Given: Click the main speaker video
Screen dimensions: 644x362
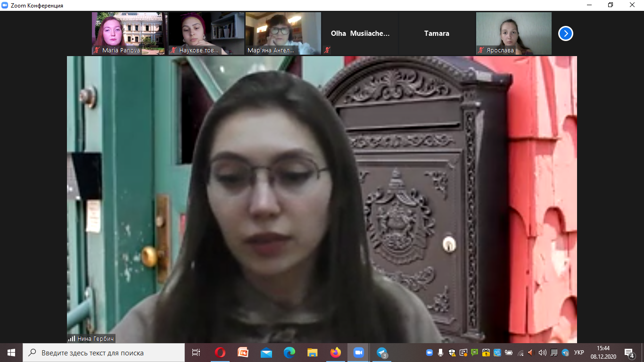Looking at the screenshot, I should [322, 199].
